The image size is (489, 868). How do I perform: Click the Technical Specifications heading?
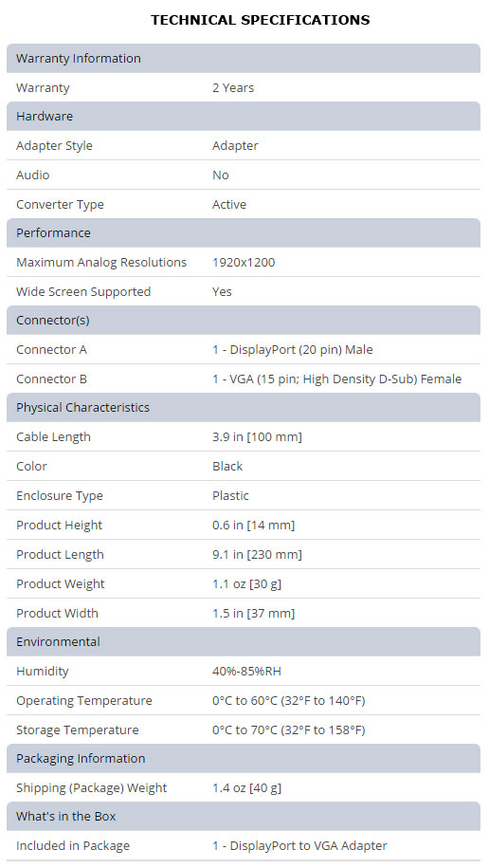260,20
